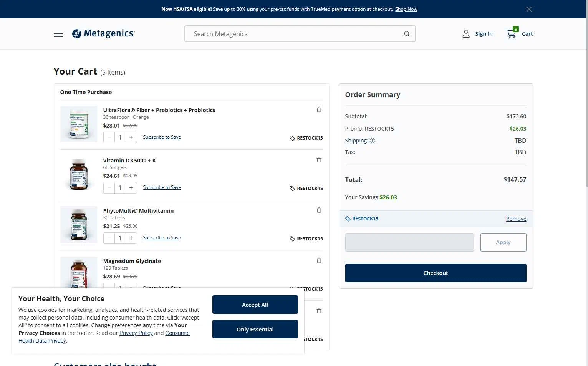Delete PhytoMulti Multivitamin with trash icon
The width and height of the screenshot is (588, 366).
[319, 210]
